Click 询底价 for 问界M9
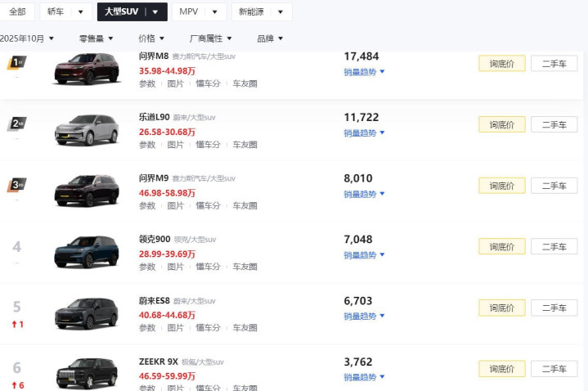This screenshot has height=391, width=588. click(x=501, y=186)
